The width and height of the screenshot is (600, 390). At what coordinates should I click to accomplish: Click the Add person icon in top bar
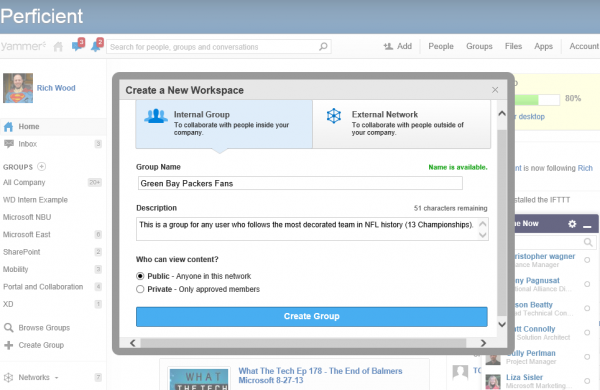tap(388, 46)
